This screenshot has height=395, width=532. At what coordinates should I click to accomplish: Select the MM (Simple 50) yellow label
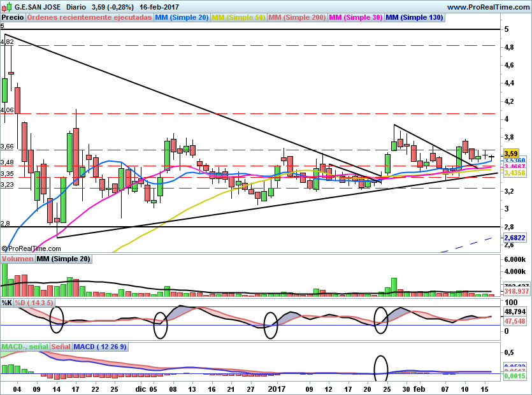click(238, 17)
